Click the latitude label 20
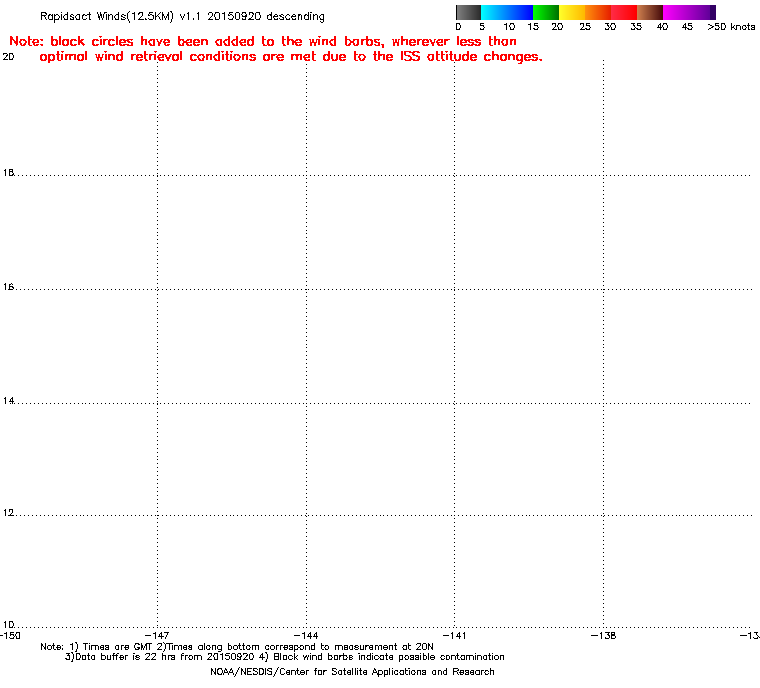Viewport: 760px width, 688px height. coord(8,57)
